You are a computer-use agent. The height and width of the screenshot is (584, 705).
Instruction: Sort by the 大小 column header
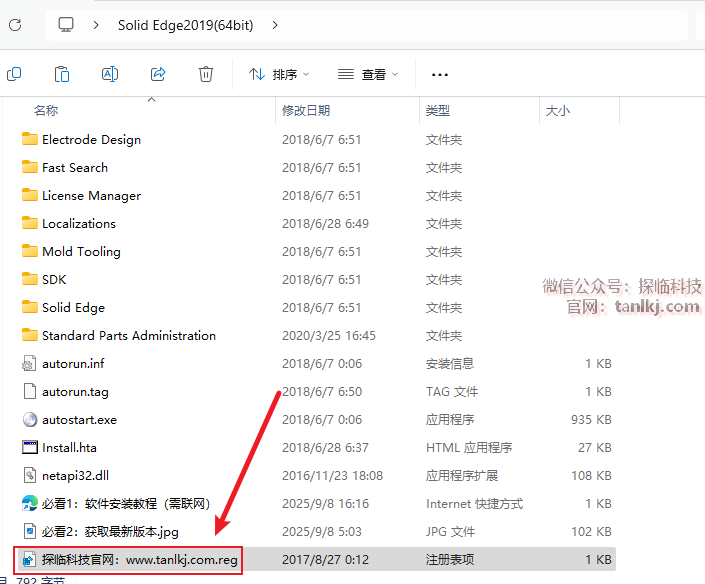point(557,111)
